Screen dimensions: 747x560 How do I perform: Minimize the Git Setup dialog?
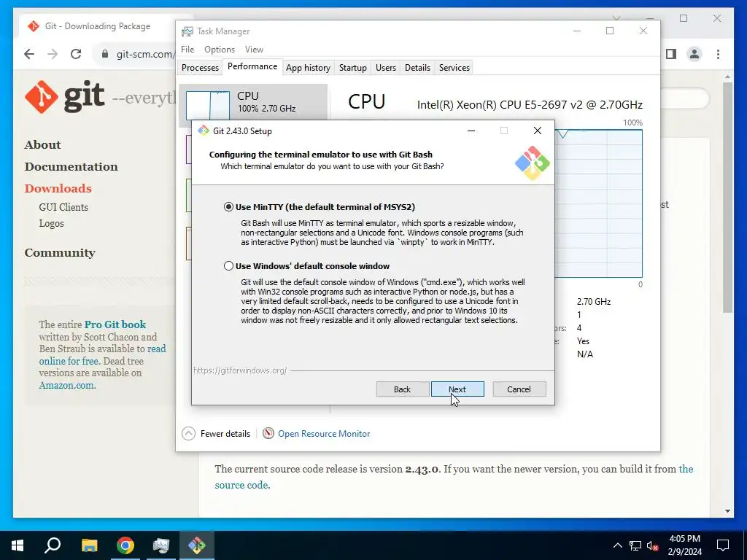(x=471, y=131)
